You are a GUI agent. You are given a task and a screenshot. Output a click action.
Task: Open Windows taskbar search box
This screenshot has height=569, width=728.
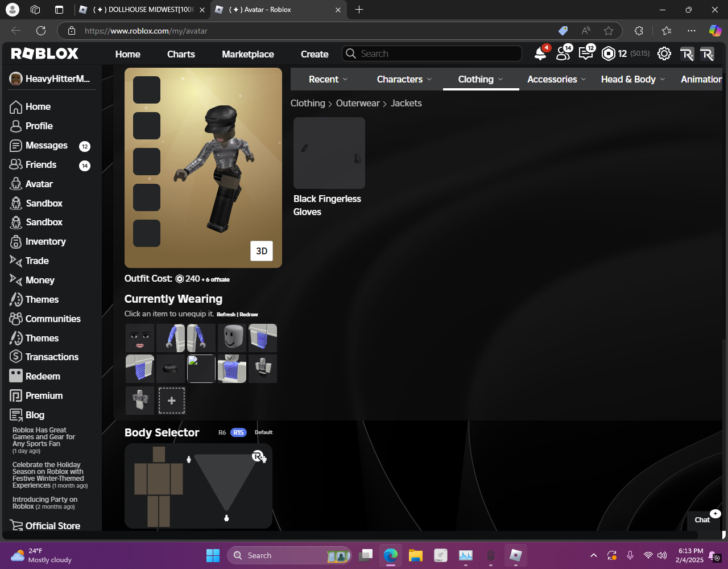point(288,555)
